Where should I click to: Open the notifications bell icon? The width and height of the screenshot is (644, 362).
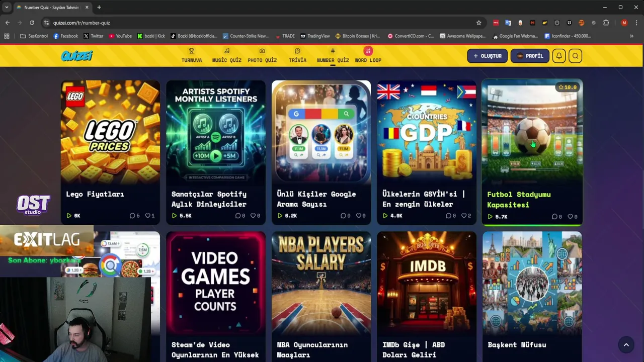(559, 56)
